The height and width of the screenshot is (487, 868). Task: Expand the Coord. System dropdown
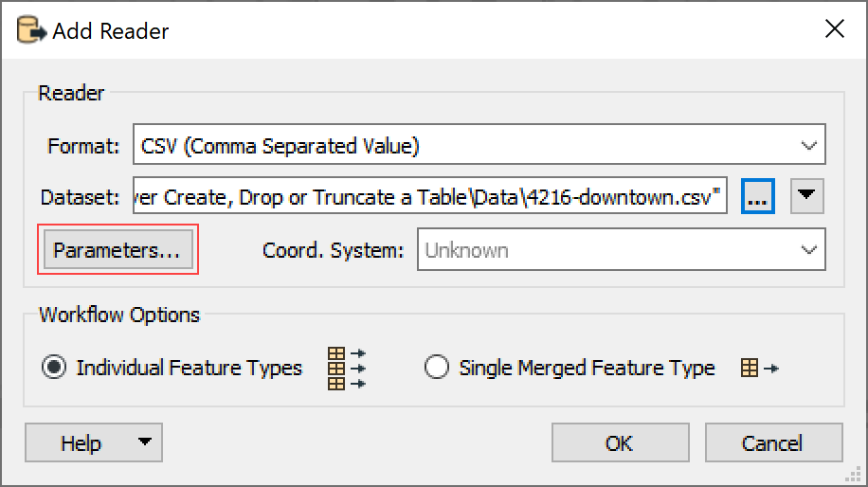[x=808, y=250]
